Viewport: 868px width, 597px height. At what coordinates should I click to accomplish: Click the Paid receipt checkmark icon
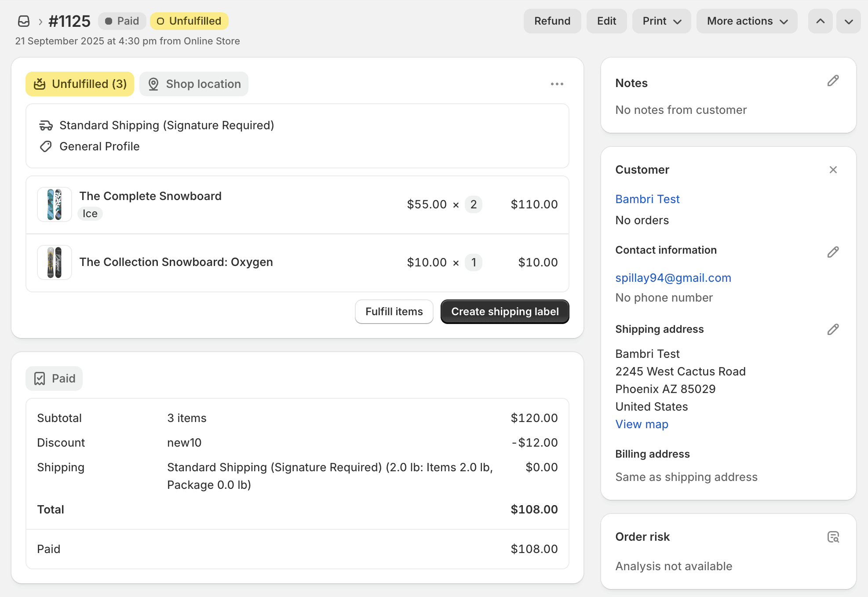point(40,379)
